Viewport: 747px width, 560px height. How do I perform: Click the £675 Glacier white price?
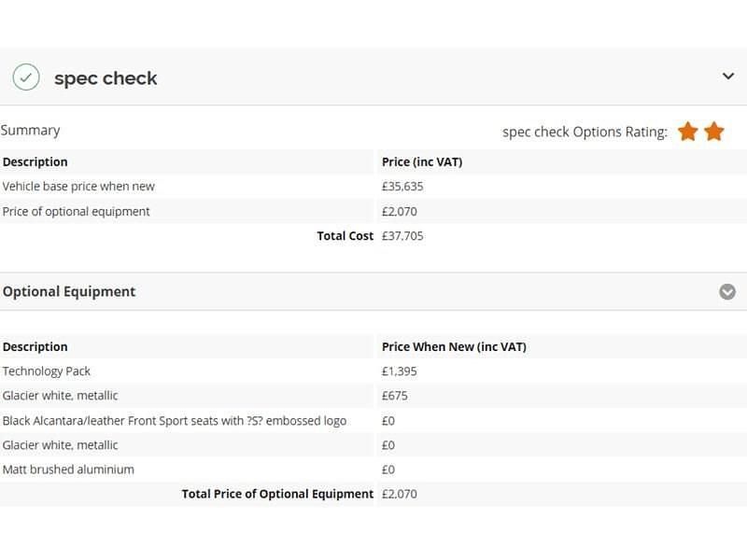395,396
